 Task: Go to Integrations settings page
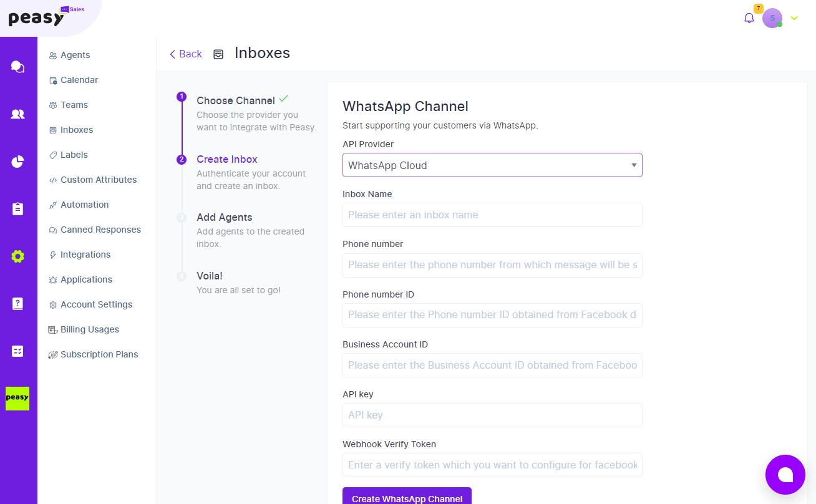(85, 254)
